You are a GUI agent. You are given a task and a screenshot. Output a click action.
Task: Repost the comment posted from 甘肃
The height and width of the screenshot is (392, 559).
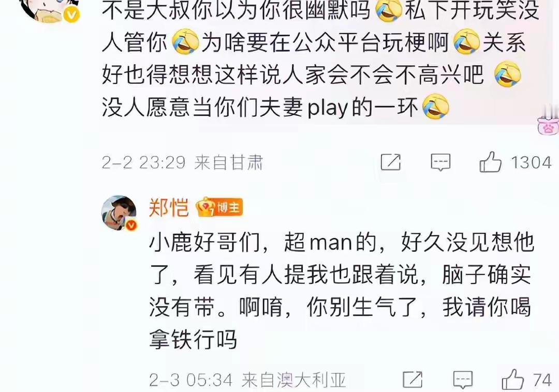click(x=391, y=162)
